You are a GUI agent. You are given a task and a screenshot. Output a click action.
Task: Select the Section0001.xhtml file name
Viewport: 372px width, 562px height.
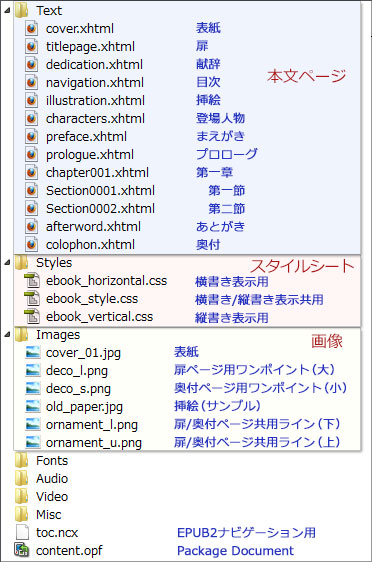point(100,191)
